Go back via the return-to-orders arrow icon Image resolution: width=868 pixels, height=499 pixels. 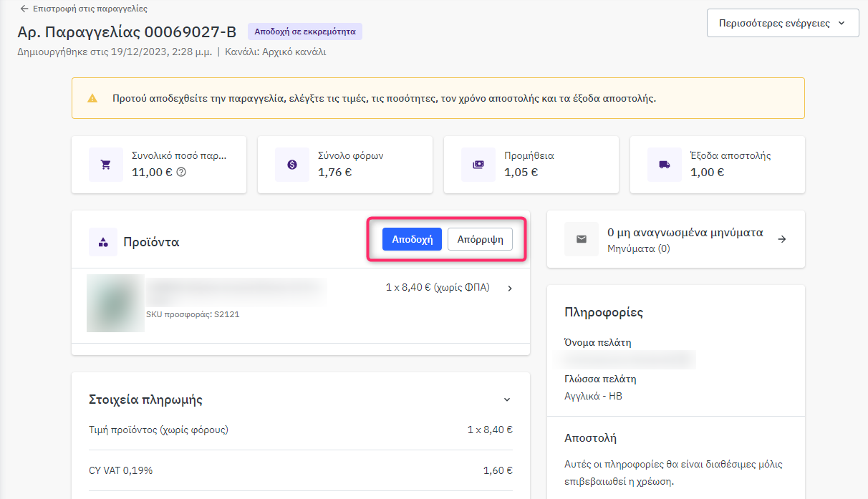(x=25, y=9)
